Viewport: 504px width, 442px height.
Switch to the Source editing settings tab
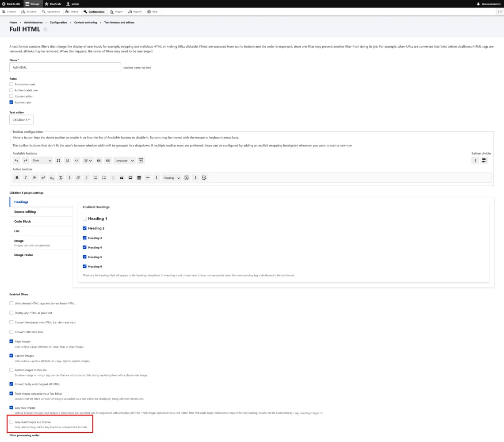25,211
